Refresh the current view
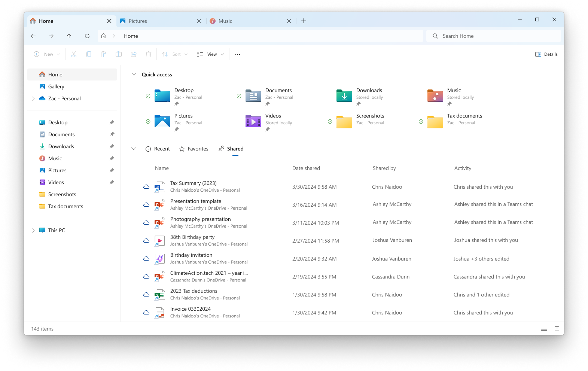Viewport: 588px width, 371px height. tap(87, 36)
